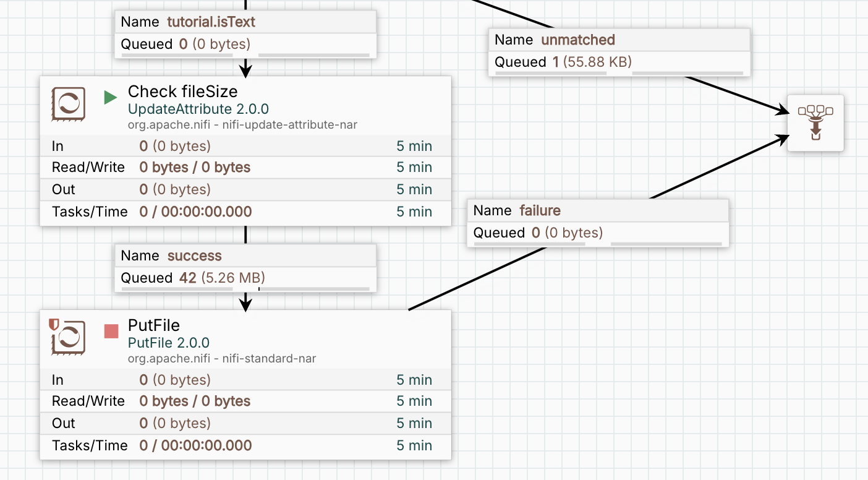868x480 pixels.
Task: Select the funnel on the canvas
Action: point(815,122)
